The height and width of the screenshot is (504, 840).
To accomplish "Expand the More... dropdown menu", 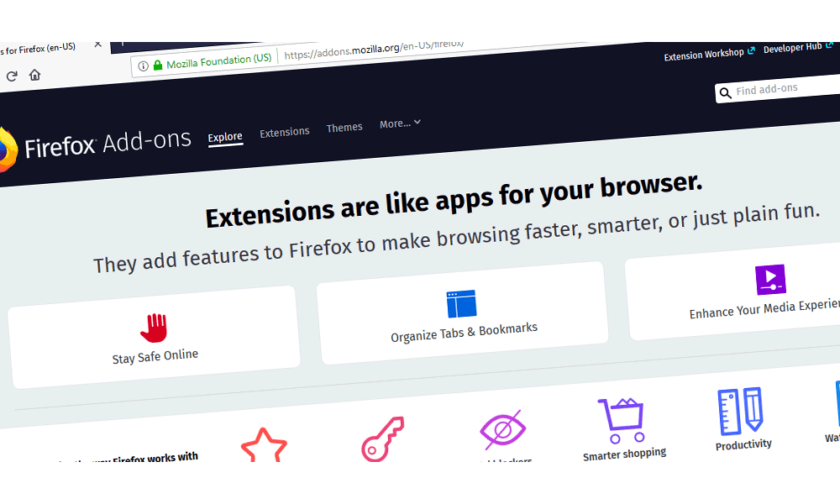I will (x=400, y=123).
